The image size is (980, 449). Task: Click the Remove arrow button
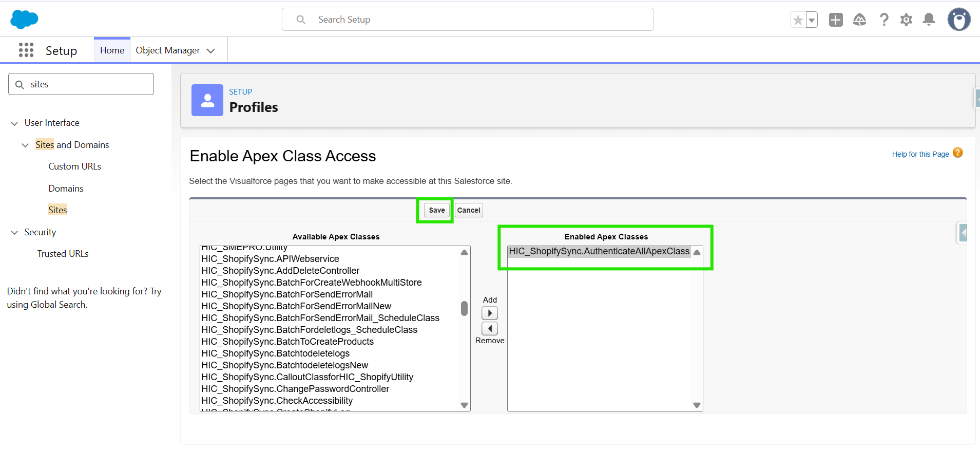tap(490, 329)
